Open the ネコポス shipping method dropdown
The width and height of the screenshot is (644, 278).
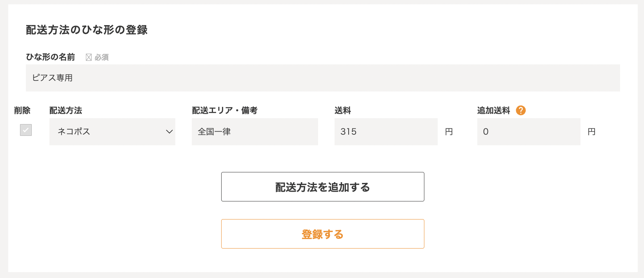112,132
